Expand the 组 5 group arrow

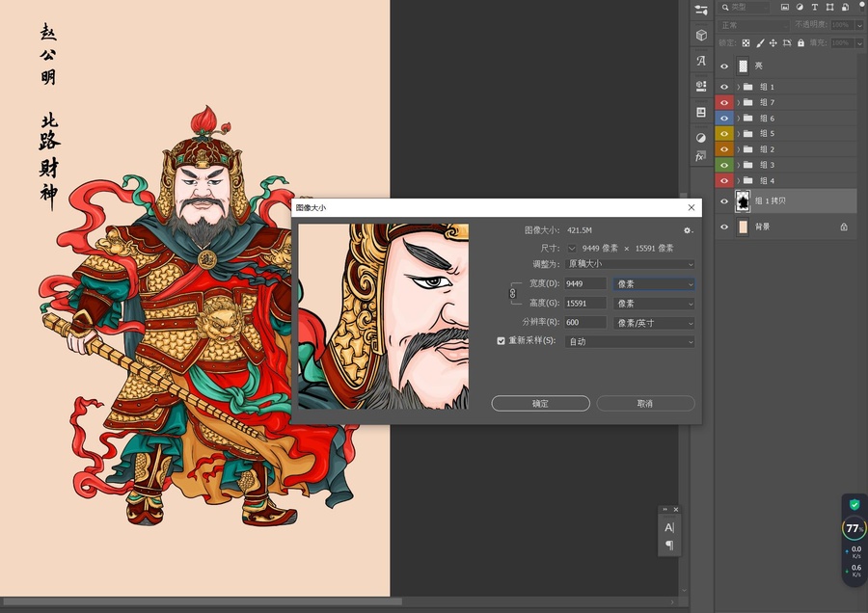point(739,133)
